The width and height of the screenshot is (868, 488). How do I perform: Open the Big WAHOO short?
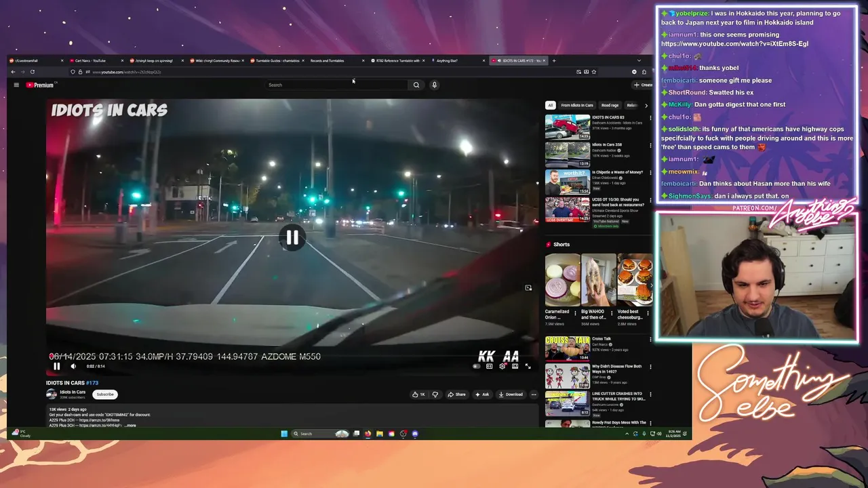point(598,280)
